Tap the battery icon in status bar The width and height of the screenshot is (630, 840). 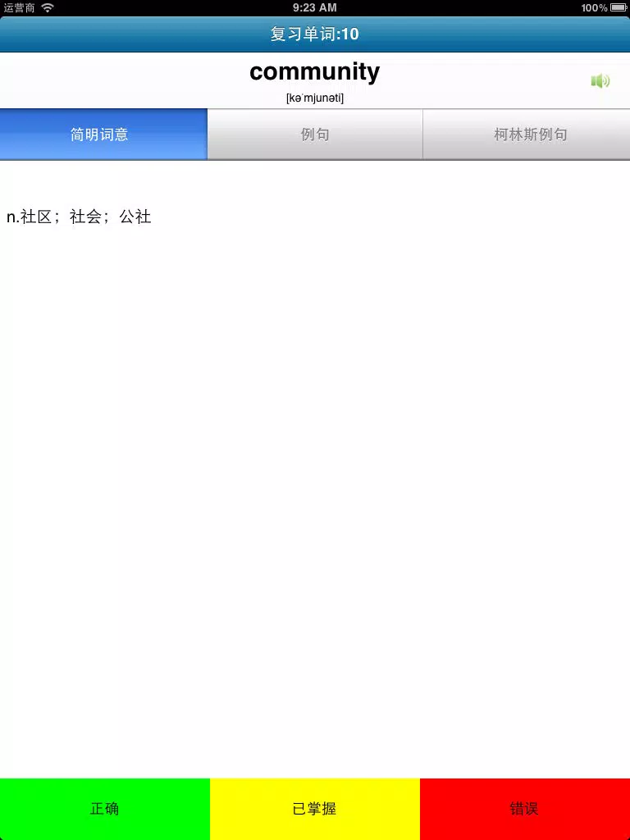(x=619, y=7)
